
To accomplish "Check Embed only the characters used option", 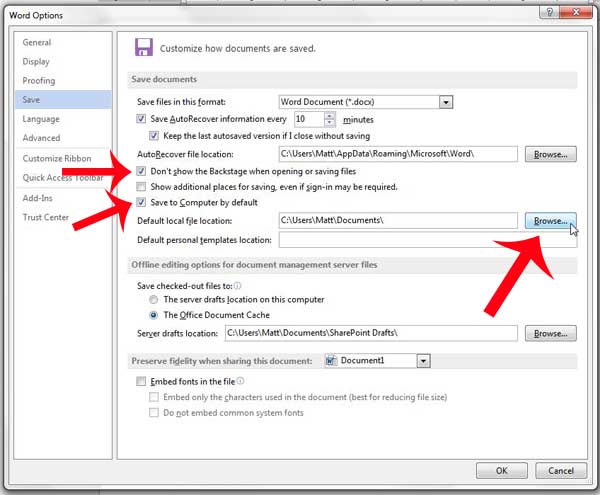I will point(154,397).
